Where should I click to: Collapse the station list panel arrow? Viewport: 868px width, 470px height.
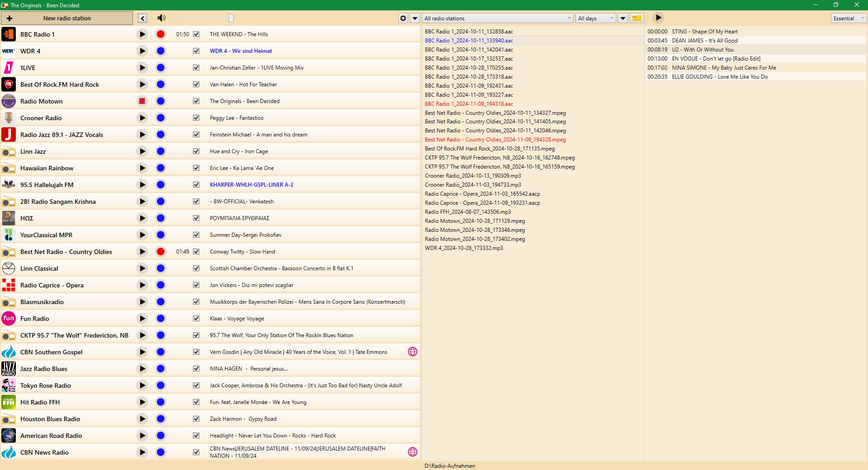pyautogui.click(x=142, y=18)
